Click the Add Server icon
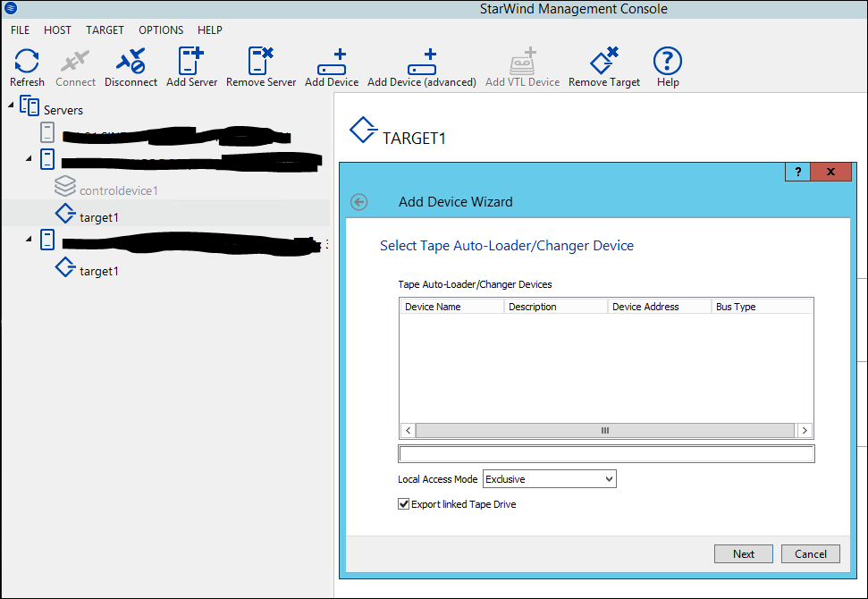The image size is (868, 599). 191,61
